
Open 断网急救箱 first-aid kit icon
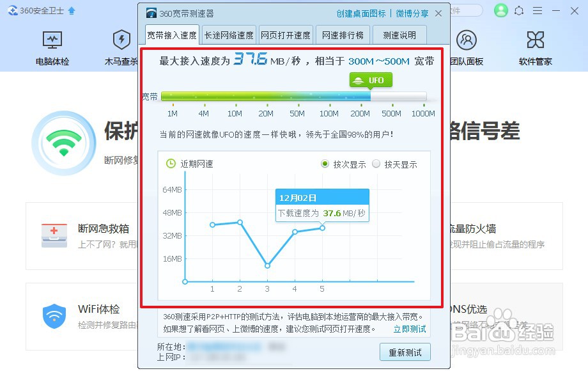pyautogui.click(x=54, y=235)
